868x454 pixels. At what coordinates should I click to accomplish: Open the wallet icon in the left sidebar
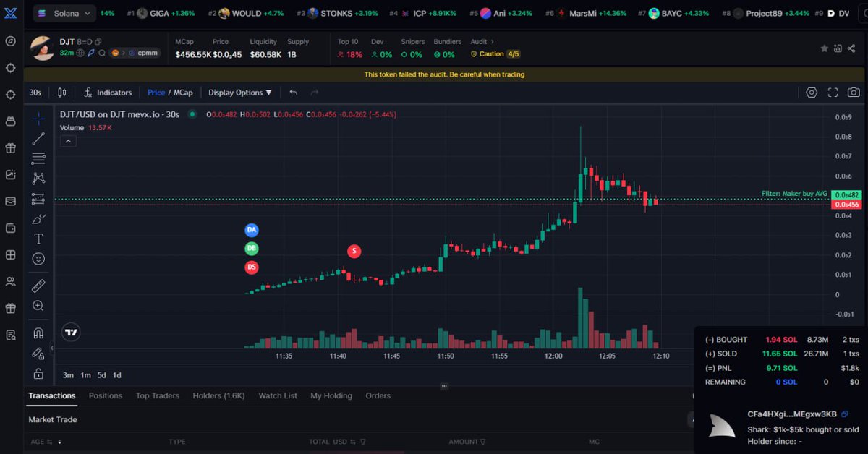click(x=10, y=228)
